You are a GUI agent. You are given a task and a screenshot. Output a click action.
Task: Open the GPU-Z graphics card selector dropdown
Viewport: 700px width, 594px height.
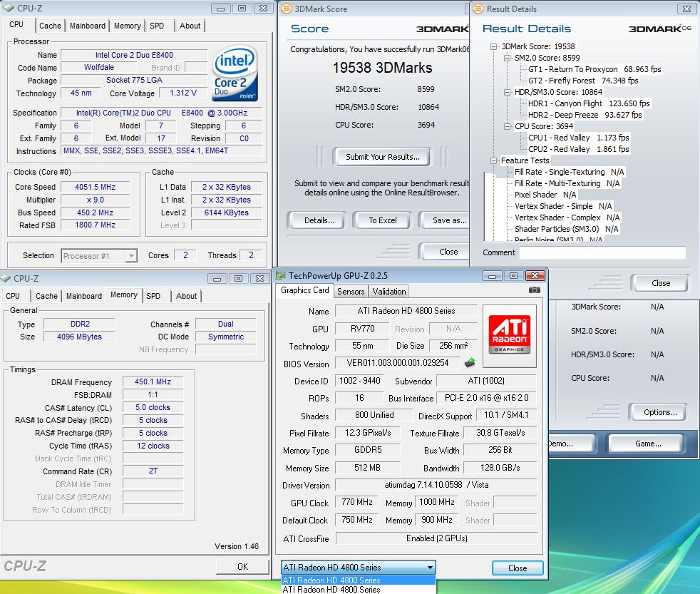(x=430, y=568)
